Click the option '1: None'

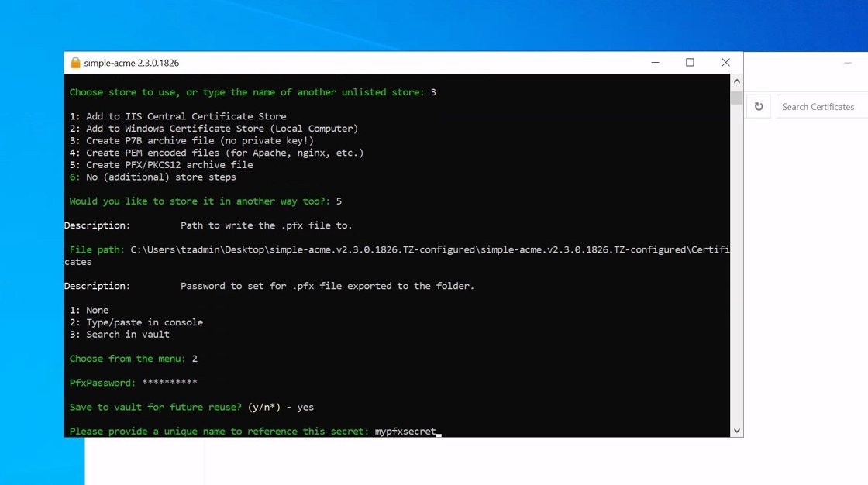click(x=89, y=310)
